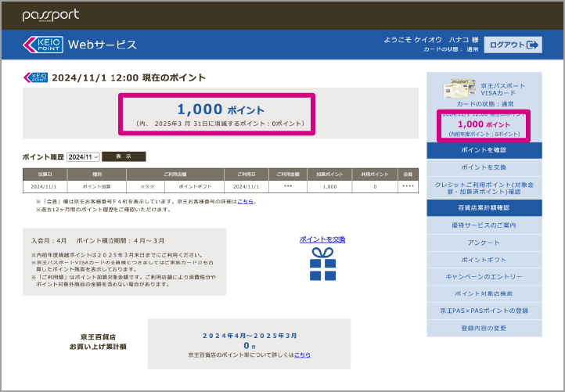The width and height of the screenshot is (565, 392).
Task: Select 登録内容の変更 in the sidebar
Action: (x=484, y=328)
